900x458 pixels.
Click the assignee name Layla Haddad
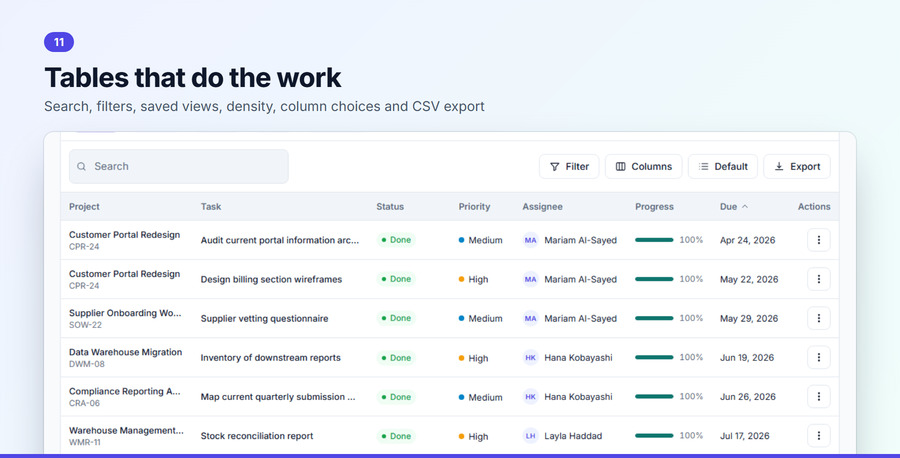pyautogui.click(x=573, y=436)
